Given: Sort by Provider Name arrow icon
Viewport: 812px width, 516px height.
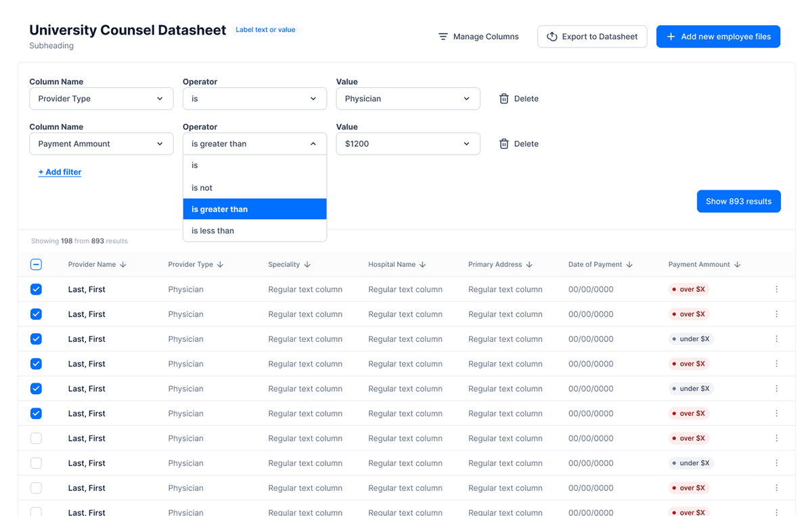Looking at the screenshot, I should pos(123,265).
